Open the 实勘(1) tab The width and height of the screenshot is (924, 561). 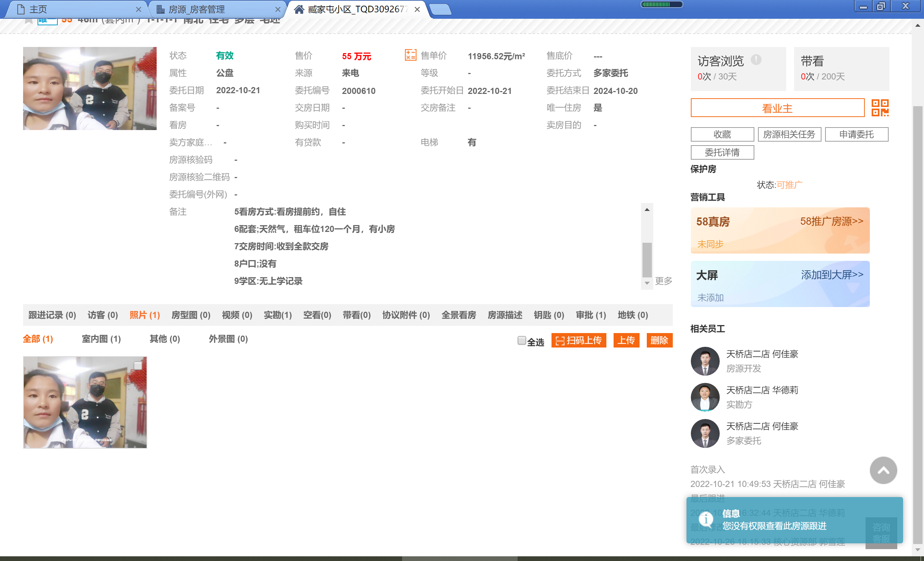coord(278,315)
